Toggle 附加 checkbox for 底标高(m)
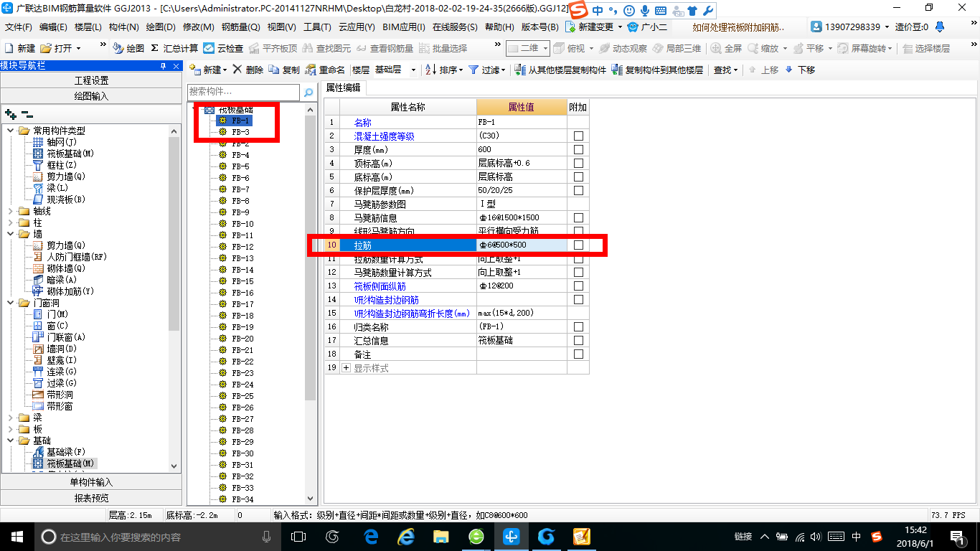The image size is (980, 551). (578, 176)
